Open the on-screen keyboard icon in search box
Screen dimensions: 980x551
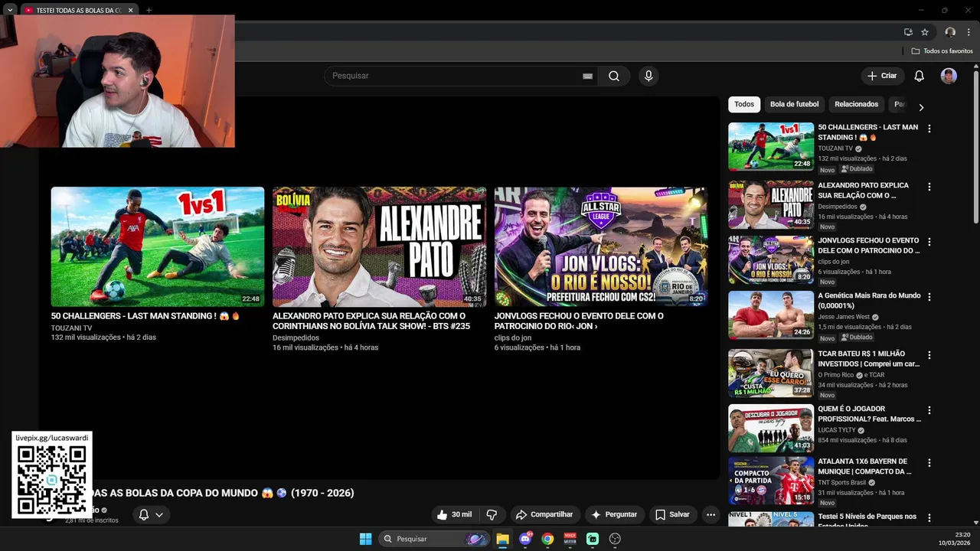[587, 76]
